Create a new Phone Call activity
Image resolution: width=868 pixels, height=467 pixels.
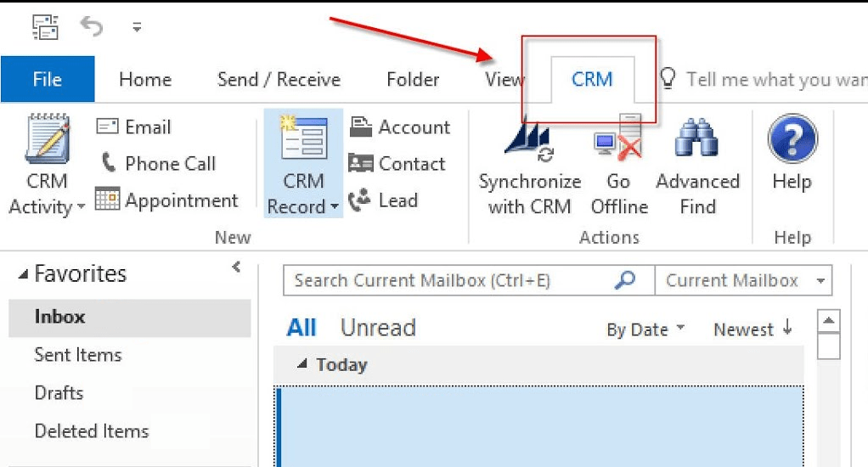coord(158,164)
